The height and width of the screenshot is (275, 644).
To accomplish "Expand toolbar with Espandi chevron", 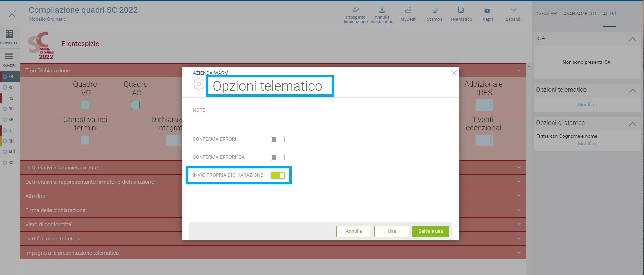I will pyautogui.click(x=514, y=10).
